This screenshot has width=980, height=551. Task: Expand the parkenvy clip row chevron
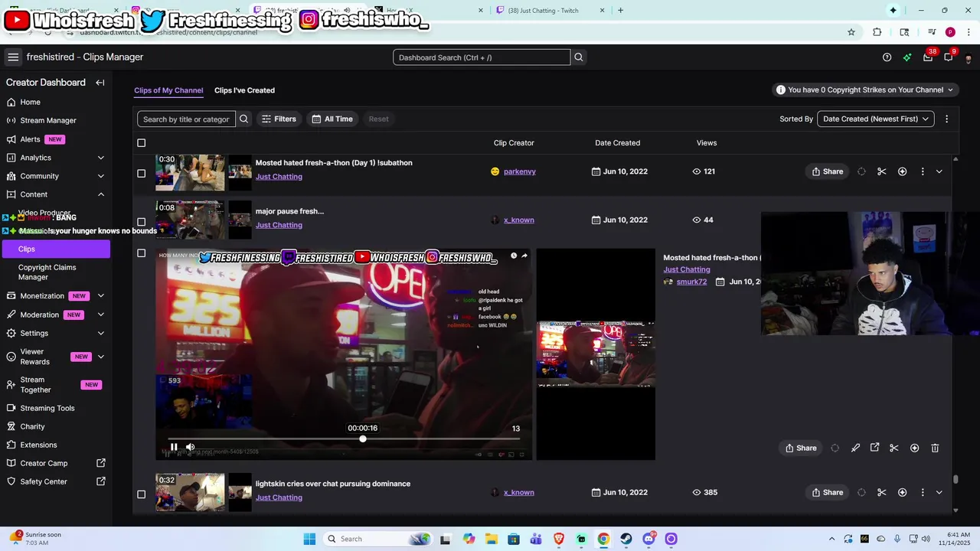pos(939,171)
